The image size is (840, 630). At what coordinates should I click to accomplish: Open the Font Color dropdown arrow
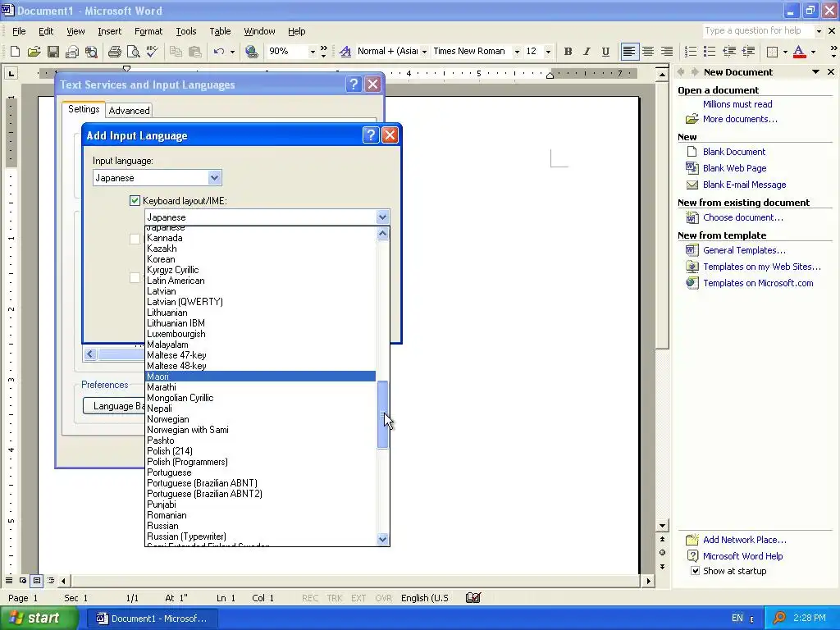pos(813,52)
